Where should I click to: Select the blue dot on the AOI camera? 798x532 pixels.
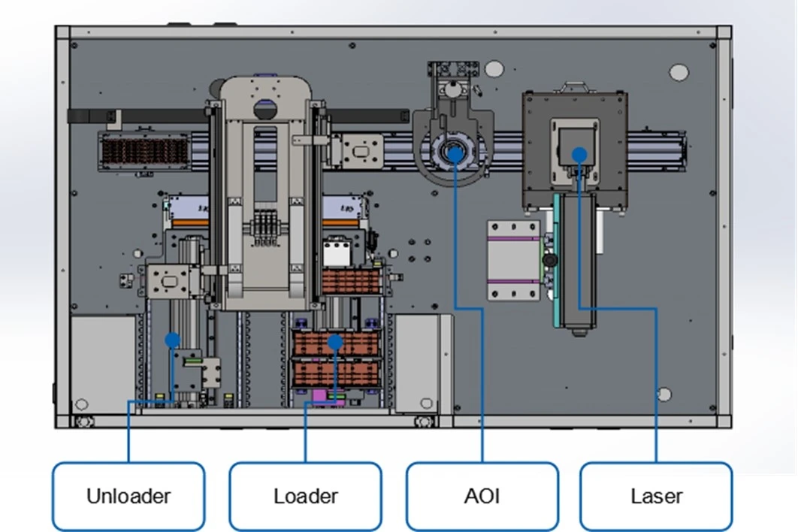[455, 154]
